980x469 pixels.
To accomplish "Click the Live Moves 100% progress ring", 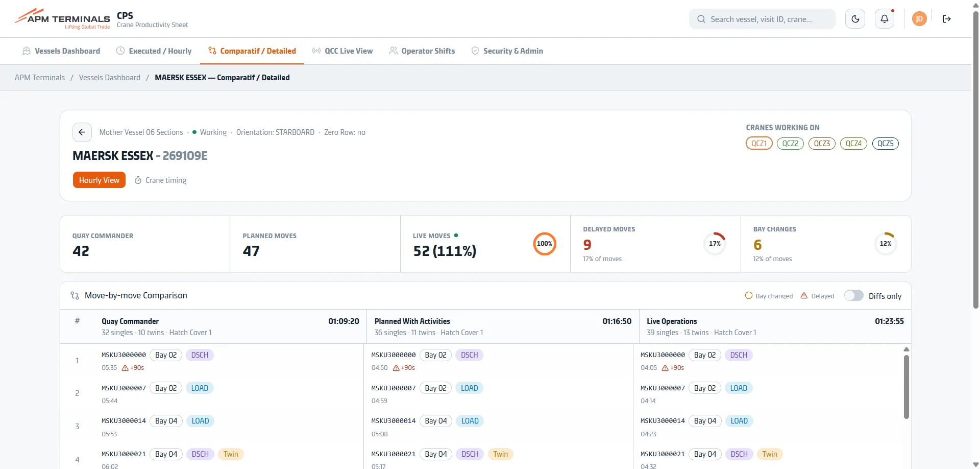I will click(545, 244).
